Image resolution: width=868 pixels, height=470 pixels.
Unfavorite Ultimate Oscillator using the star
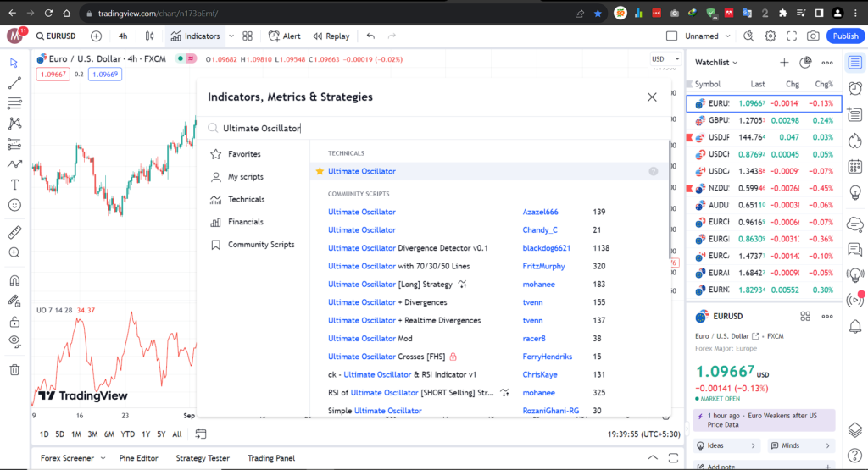click(x=320, y=171)
